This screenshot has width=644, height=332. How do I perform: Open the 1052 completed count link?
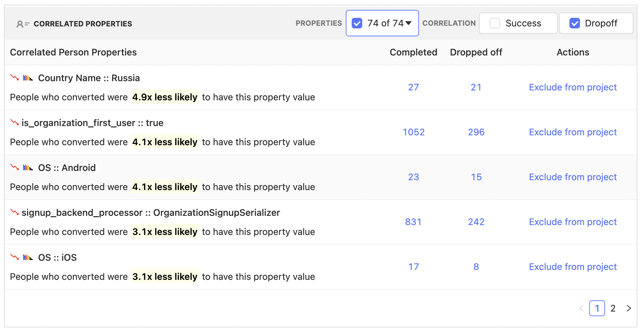[414, 132]
